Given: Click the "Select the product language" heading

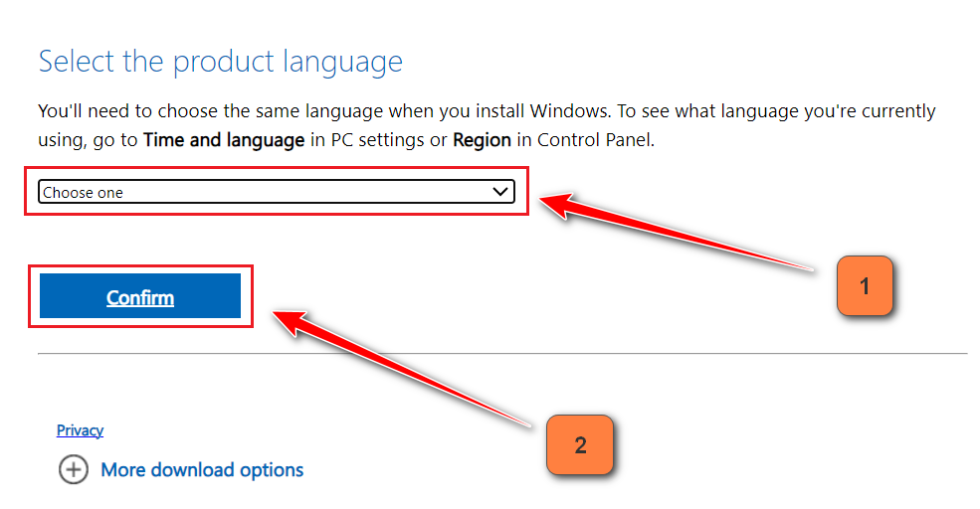Looking at the screenshot, I should pos(220,62).
